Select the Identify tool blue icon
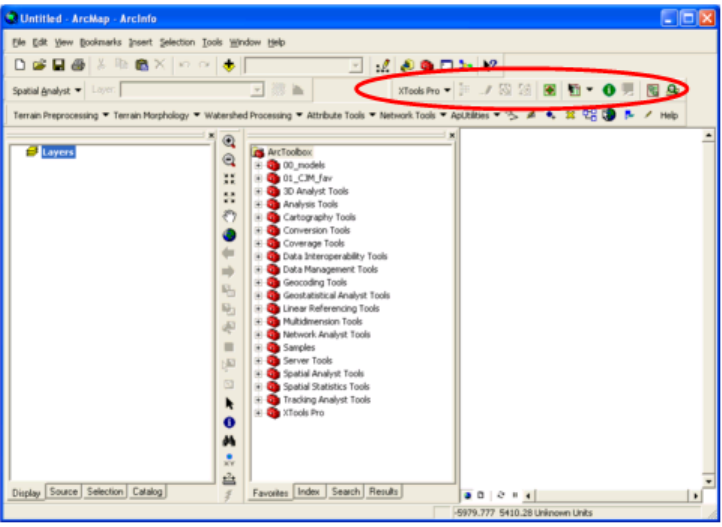This screenshot has height=527, width=722. 229,423
